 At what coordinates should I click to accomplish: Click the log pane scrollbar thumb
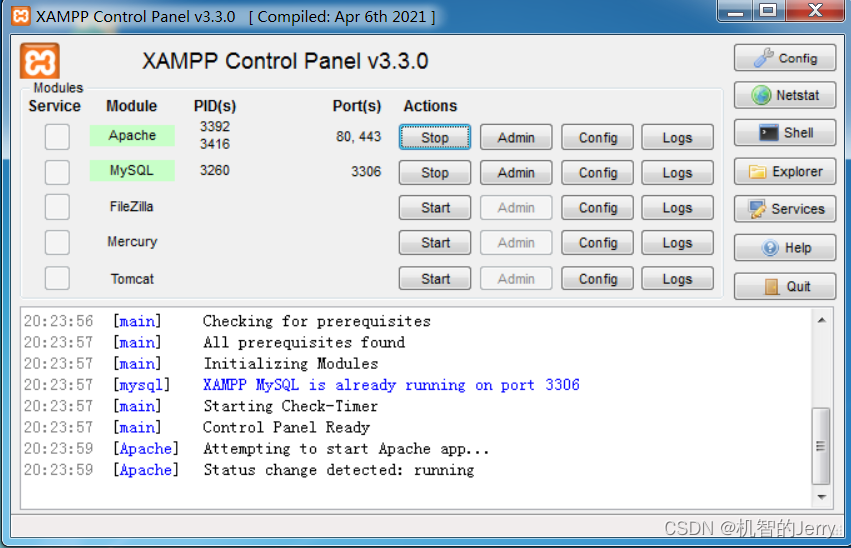(x=821, y=446)
